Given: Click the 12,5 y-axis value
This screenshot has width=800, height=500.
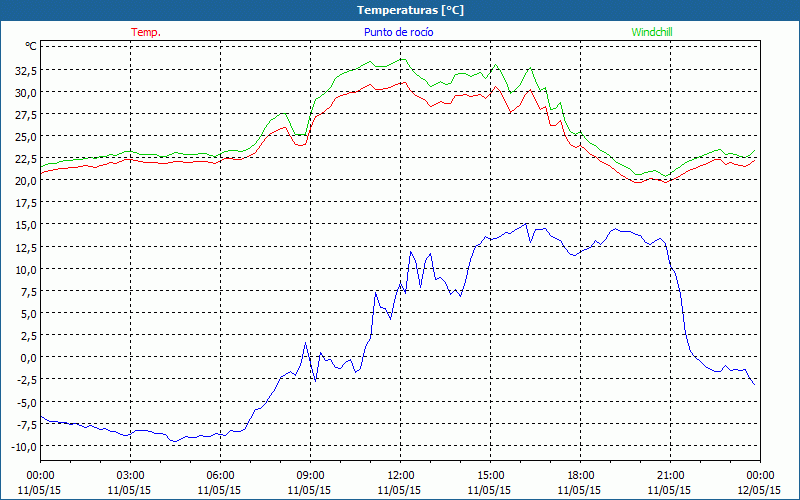Looking at the screenshot, I should pyautogui.click(x=26, y=247).
